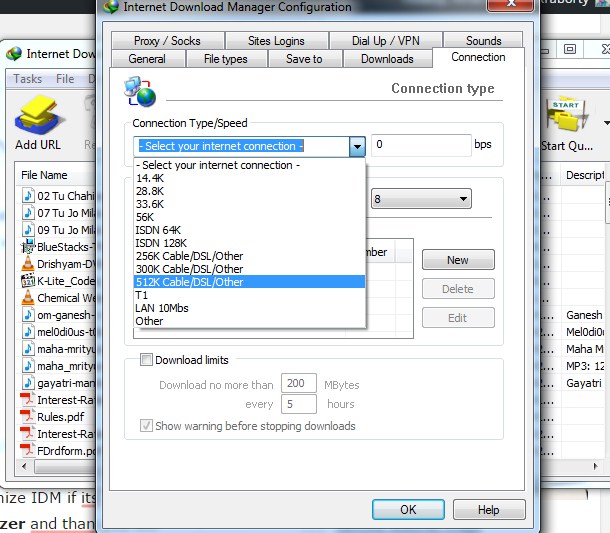Click the IDM logo in main window title
The image size is (610, 533).
pyautogui.click(x=14, y=54)
